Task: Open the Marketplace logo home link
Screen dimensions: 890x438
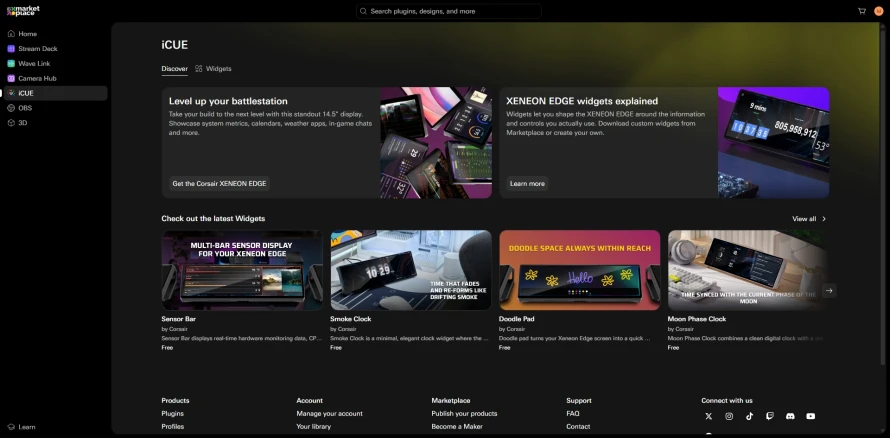Action: [23, 11]
